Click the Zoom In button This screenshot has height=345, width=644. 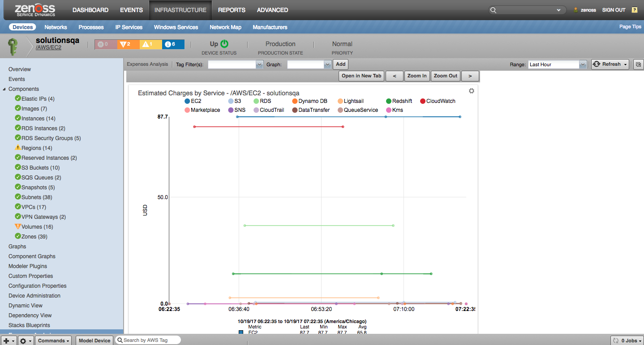point(417,76)
